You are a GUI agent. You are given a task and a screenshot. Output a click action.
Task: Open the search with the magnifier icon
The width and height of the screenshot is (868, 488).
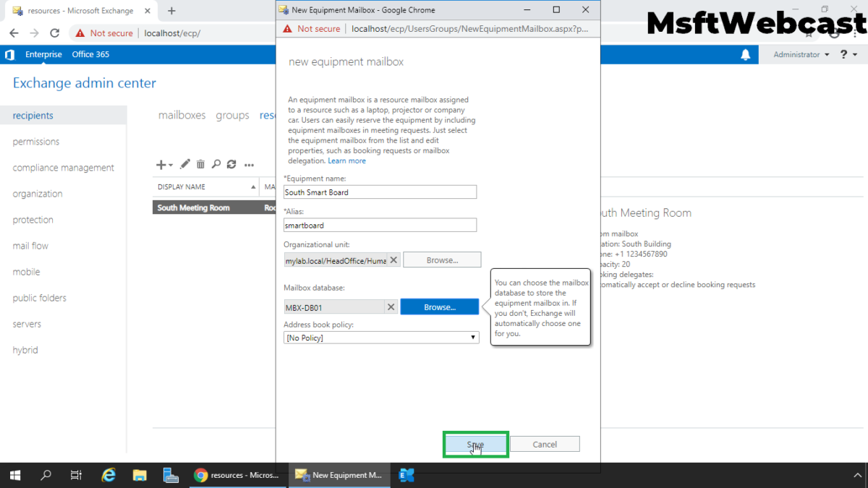tap(216, 164)
